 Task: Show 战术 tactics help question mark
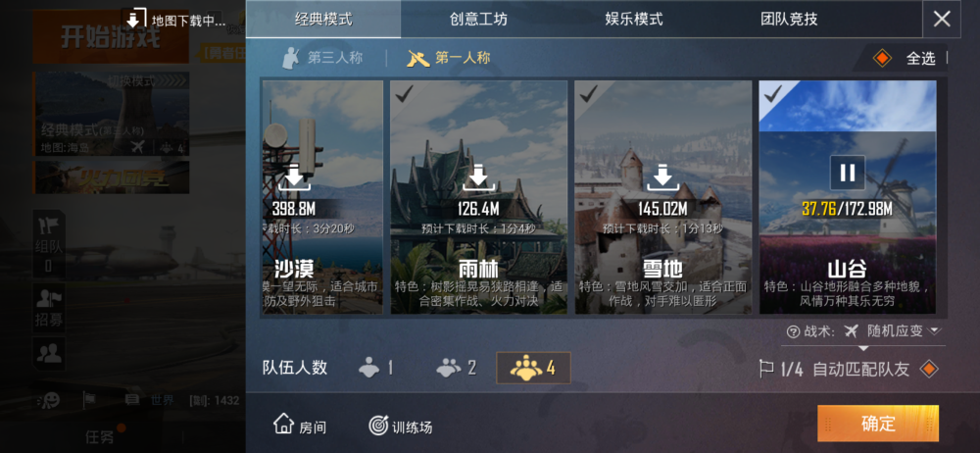pos(793,331)
